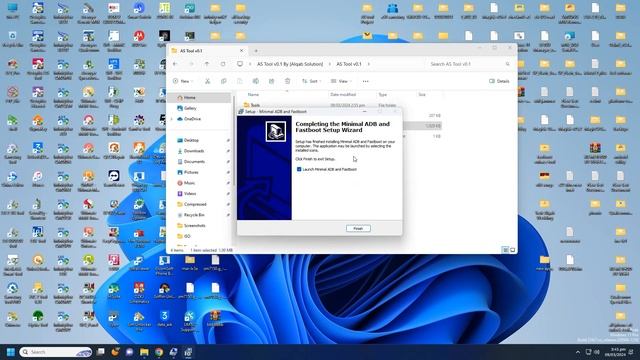
Task: Close the AS Tool v0.1 tab
Action: (x=241, y=51)
